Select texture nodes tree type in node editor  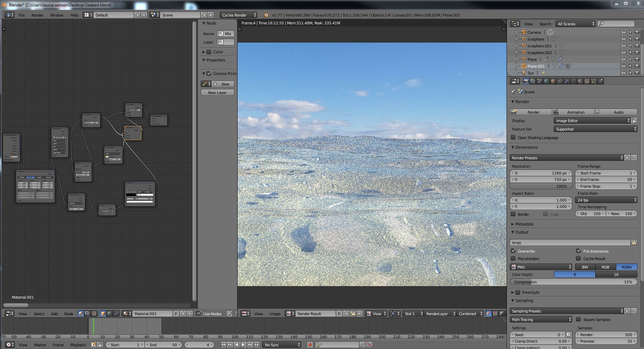(x=94, y=313)
